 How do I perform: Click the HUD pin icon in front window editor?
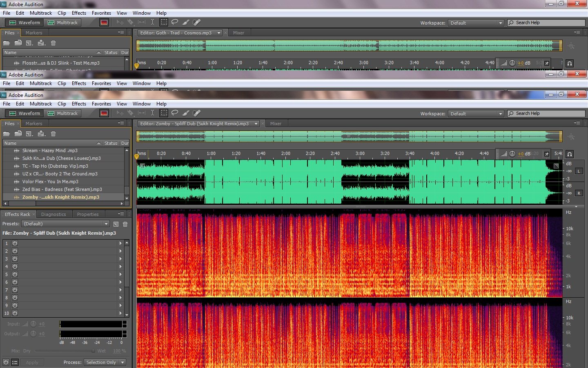[x=547, y=154]
